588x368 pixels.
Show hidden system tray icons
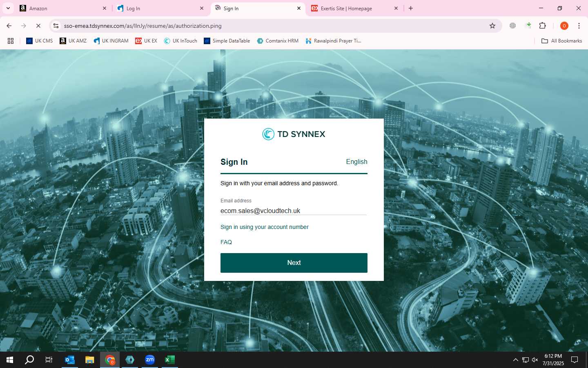pyautogui.click(x=516, y=360)
